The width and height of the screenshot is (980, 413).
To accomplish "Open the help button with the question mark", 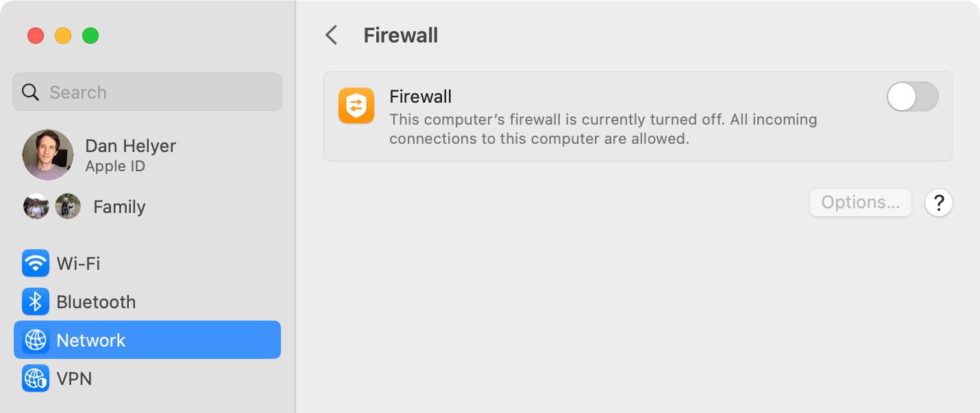I will (938, 203).
